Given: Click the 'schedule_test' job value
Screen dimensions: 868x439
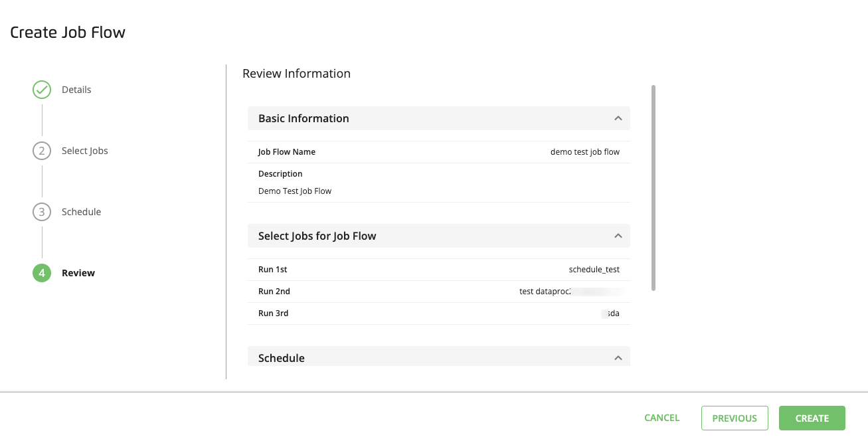Looking at the screenshot, I should point(594,270).
